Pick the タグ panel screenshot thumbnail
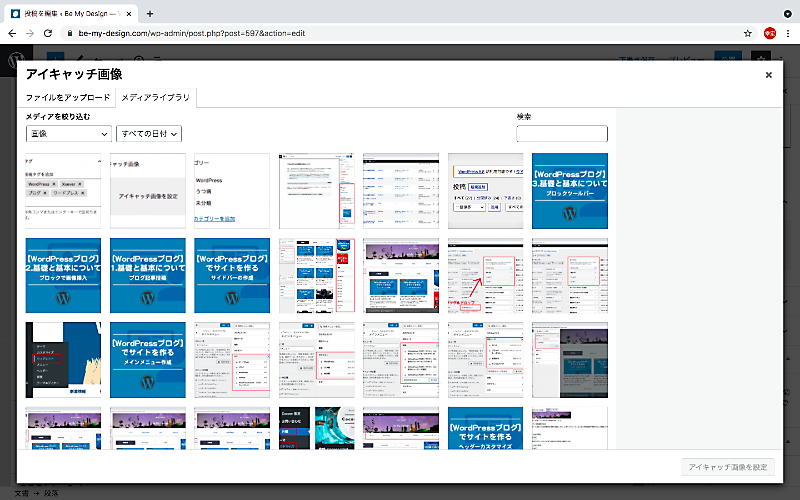The height and width of the screenshot is (500, 800). tap(63, 190)
